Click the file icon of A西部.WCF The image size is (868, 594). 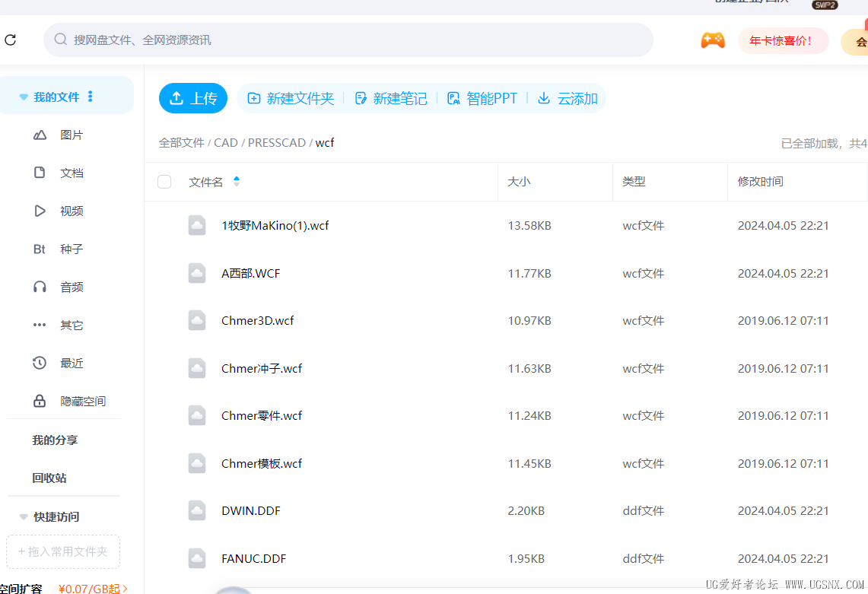click(196, 273)
